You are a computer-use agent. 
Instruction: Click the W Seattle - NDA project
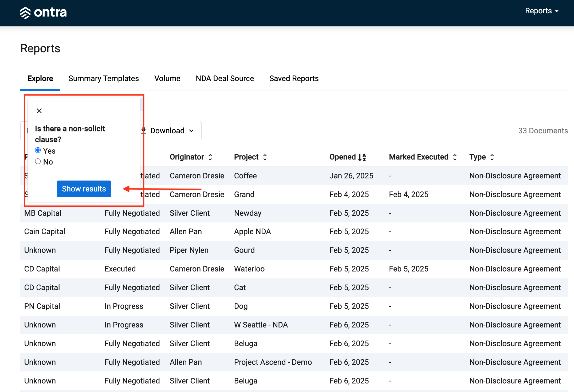point(261,325)
